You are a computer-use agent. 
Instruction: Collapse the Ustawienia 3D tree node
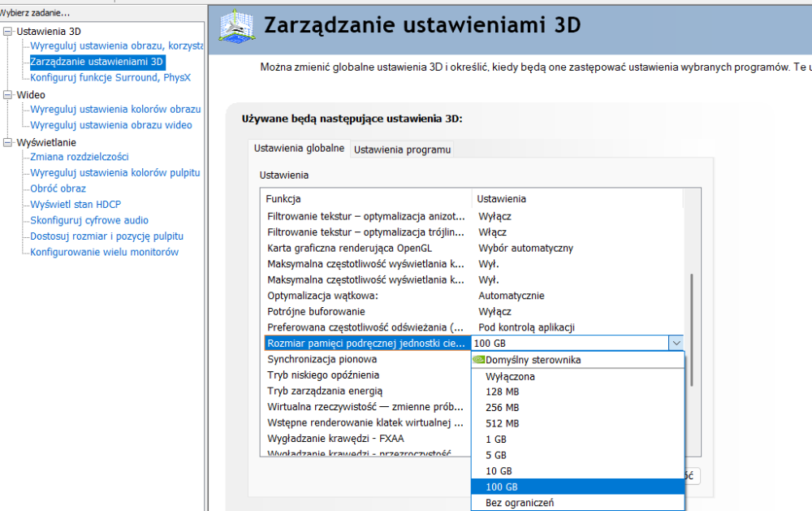pyautogui.click(x=8, y=31)
